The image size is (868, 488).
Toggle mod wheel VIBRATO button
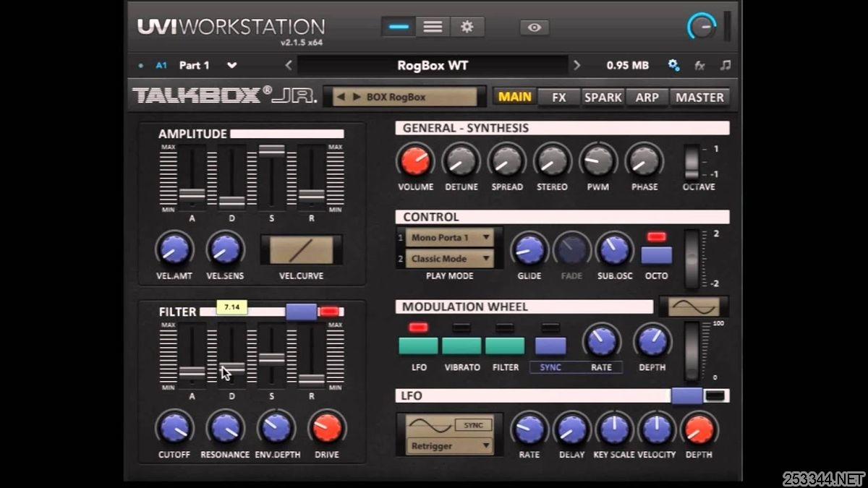tap(461, 346)
